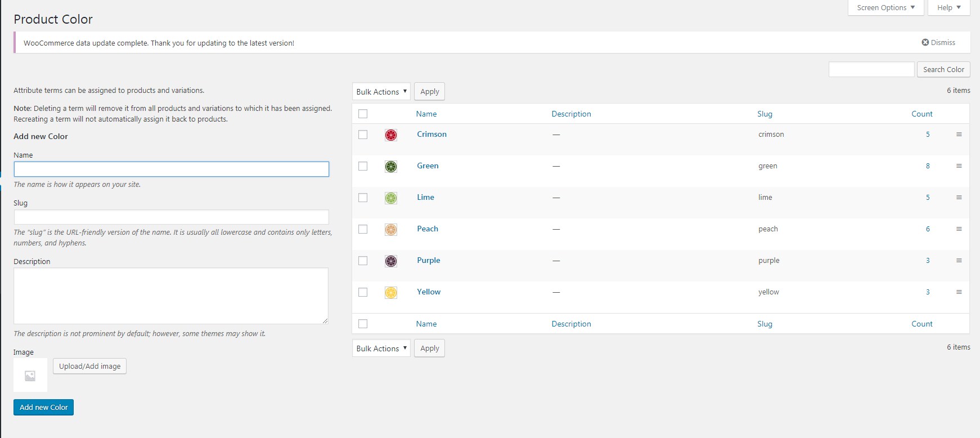Click the reorder handle icon for Peach
The height and width of the screenshot is (438, 980).
959,229
